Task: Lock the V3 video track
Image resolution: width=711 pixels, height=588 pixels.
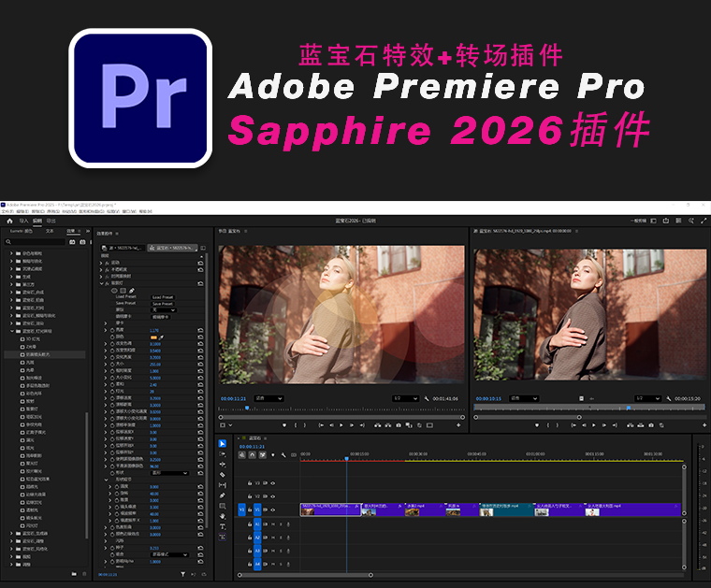Action: coord(250,483)
